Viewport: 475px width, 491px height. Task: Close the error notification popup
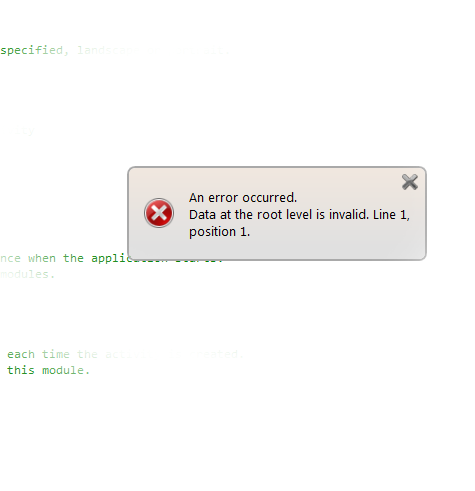(x=410, y=182)
